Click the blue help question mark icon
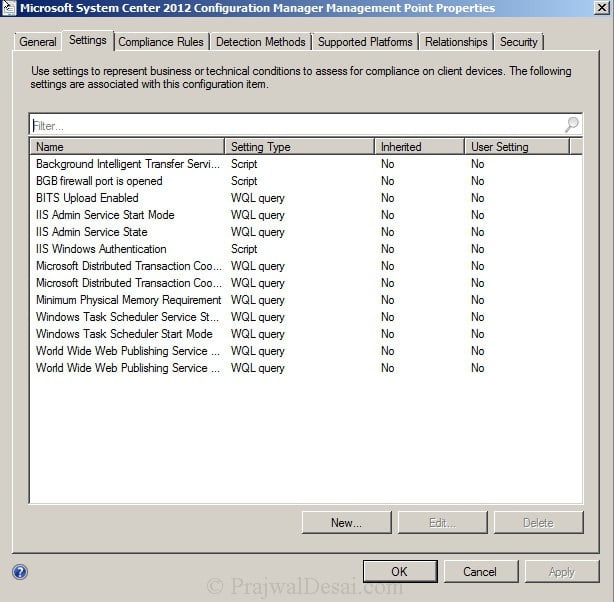This screenshot has width=614, height=602. point(20,572)
